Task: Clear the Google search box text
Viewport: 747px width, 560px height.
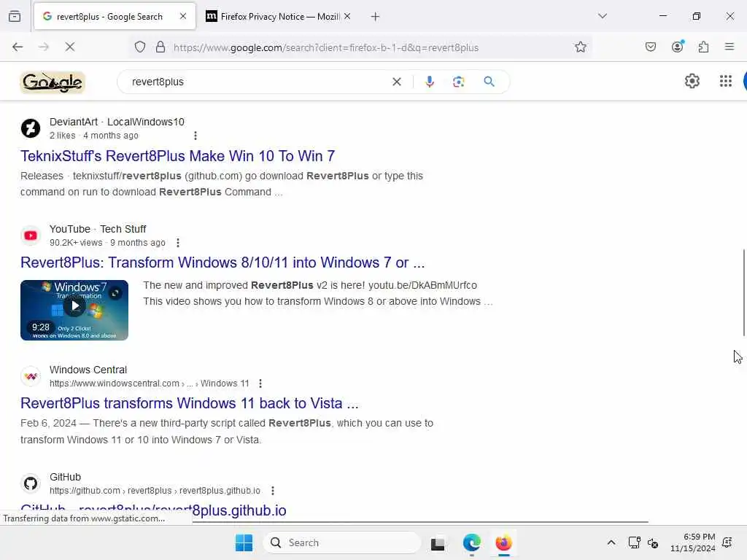Action: tap(396, 82)
